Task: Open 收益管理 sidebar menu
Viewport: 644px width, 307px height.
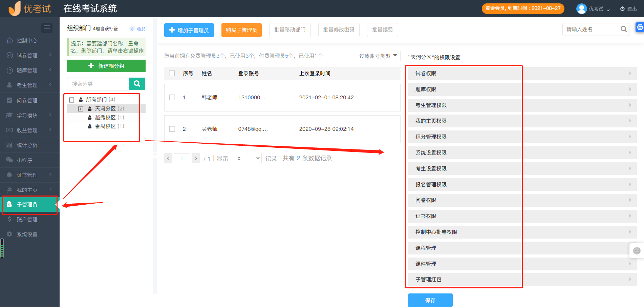Action: point(30,130)
